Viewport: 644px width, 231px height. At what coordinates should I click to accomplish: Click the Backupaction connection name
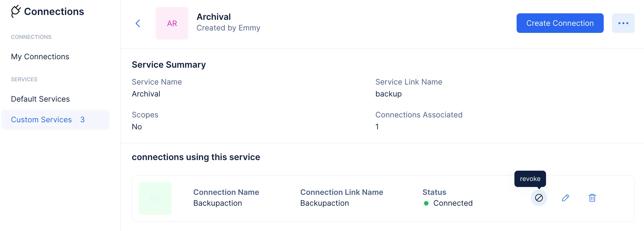[x=217, y=203]
